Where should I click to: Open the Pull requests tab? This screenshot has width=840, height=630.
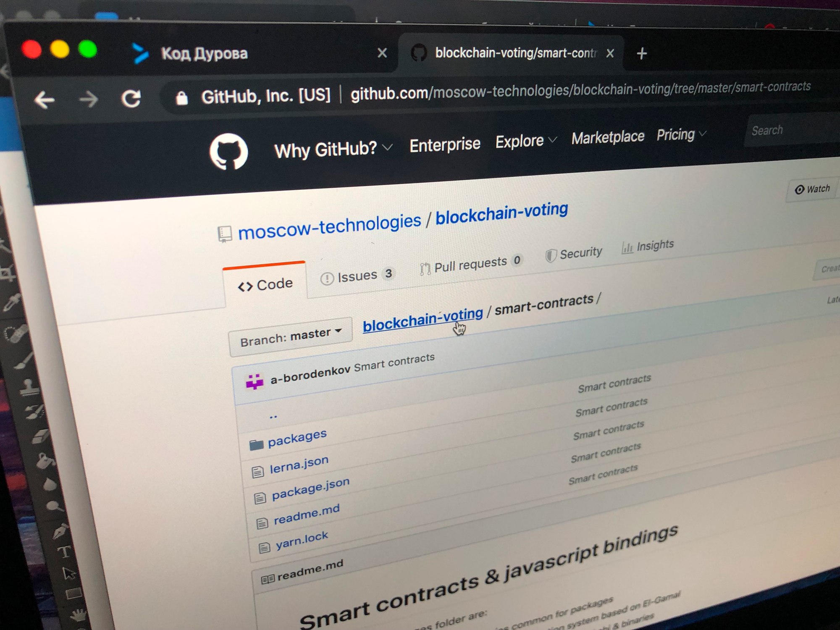pos(470,265)
